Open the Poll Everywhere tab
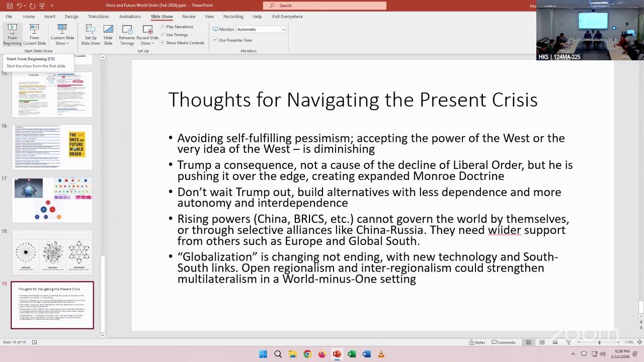 coord(287,17)
